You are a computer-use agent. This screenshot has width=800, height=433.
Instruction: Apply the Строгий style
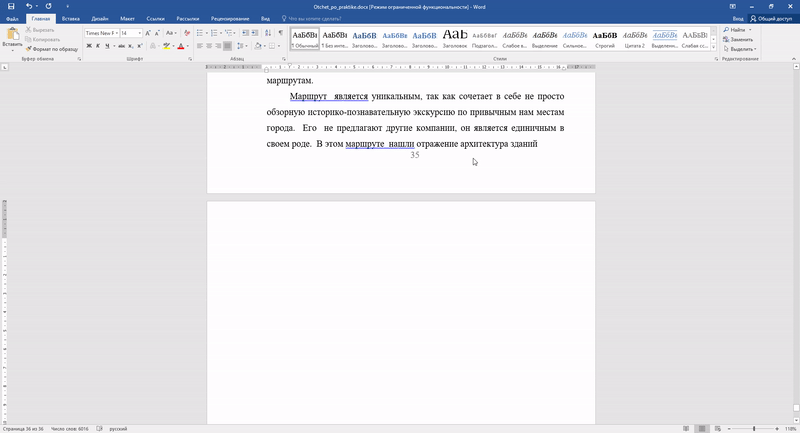605,39
